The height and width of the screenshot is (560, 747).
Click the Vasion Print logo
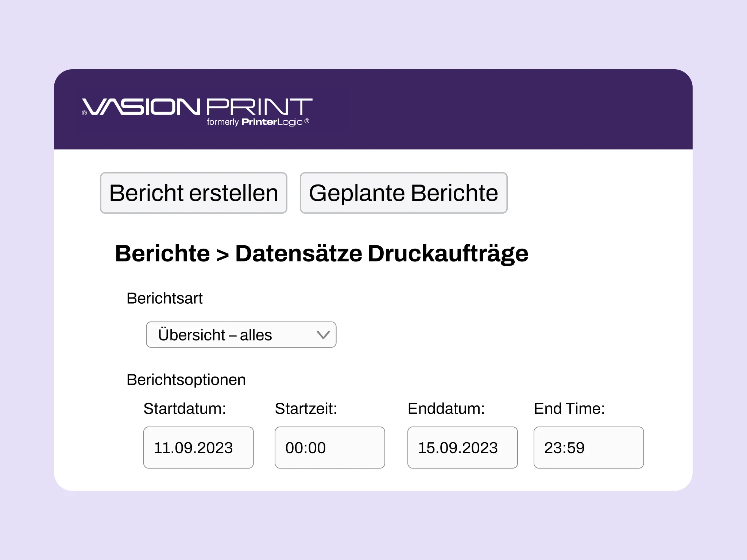[x=197, y=107]
